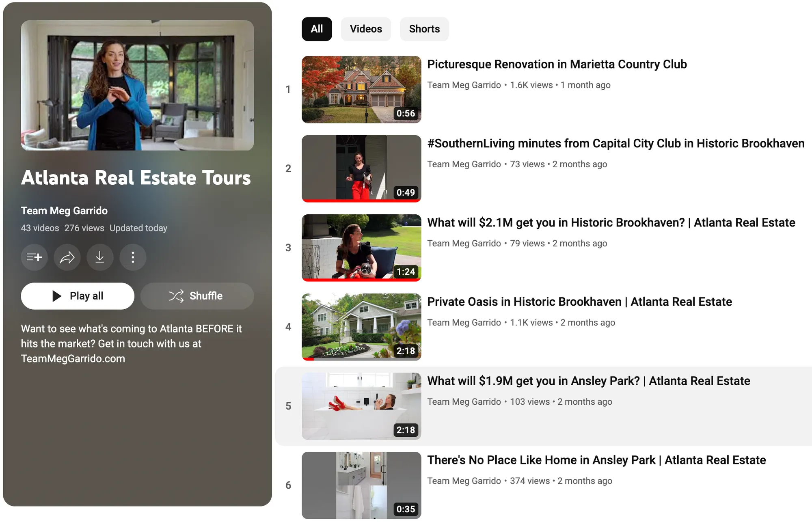
Task: Visit Team Meg Garrido's channel under the first video
Action: [x=464, y=85]
